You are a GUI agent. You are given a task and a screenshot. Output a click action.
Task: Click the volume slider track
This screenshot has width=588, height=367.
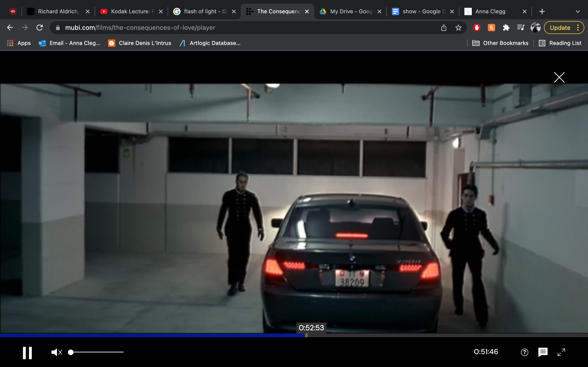(97, 352)
